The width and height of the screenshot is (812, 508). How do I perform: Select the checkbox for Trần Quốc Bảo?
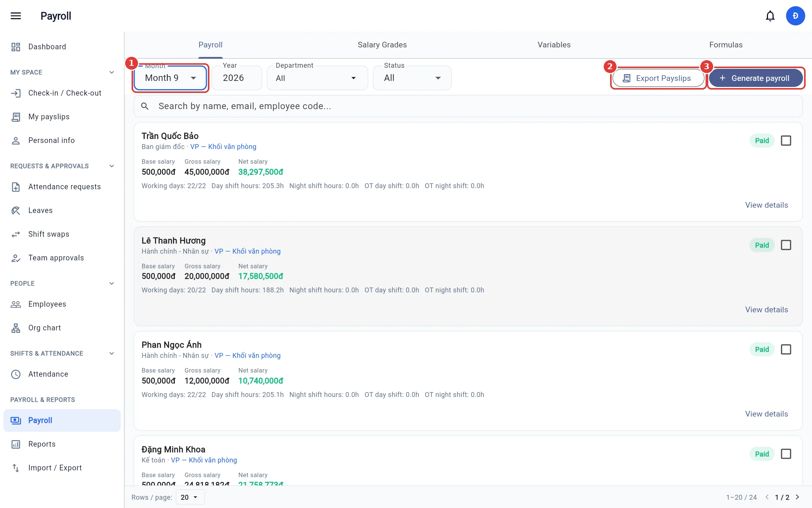click(x=786, y=140)
